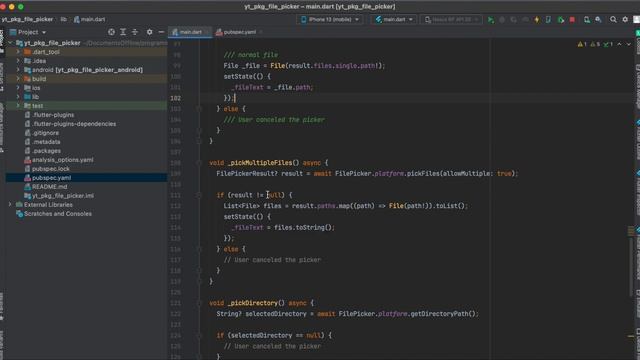The image size is (640, 360).
Task: Click line number 102 in the gutter
Action: (176, 98)
